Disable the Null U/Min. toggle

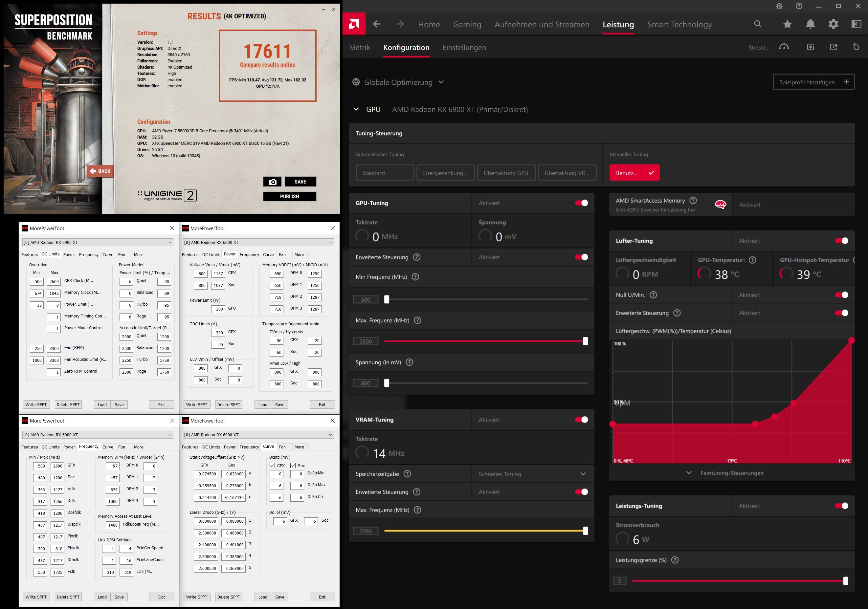(841, 295)
